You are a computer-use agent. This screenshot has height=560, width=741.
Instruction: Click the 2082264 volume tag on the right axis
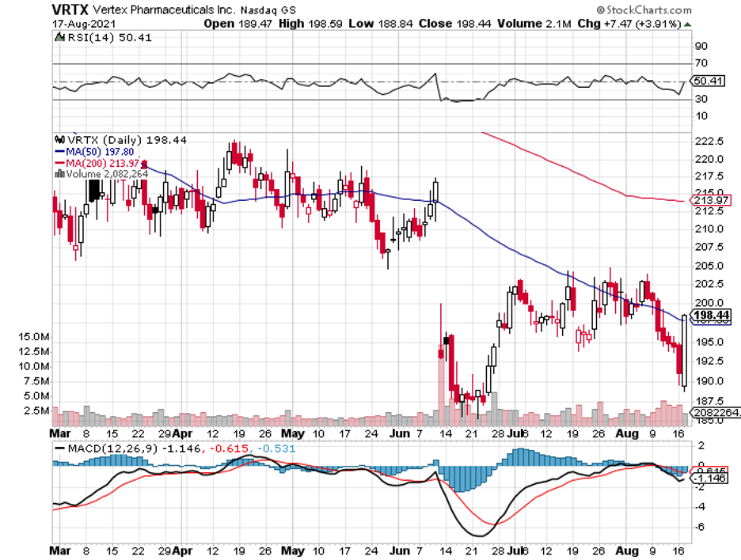(716, 412)
